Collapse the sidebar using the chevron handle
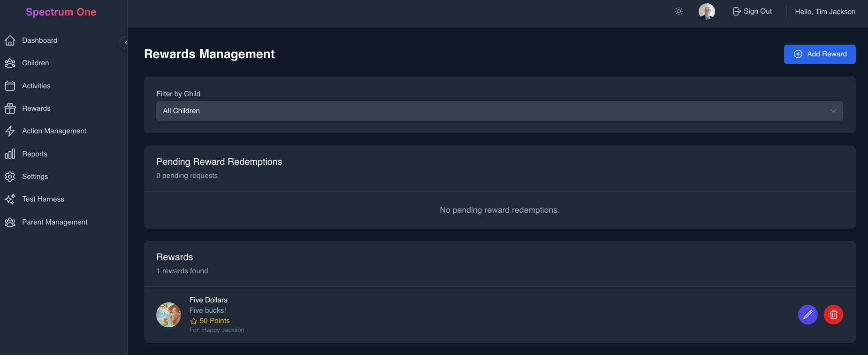 click(124, 43)
